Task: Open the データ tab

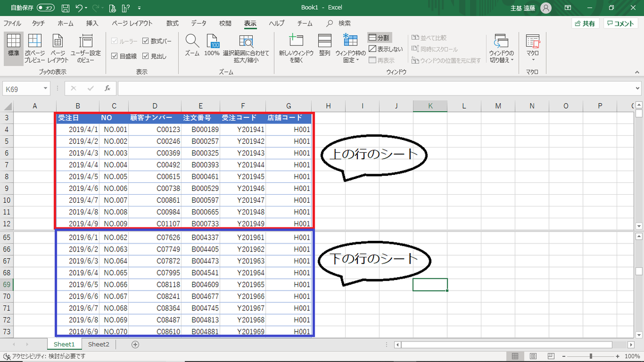Action: pyautogui.click(x=199, y=24)
